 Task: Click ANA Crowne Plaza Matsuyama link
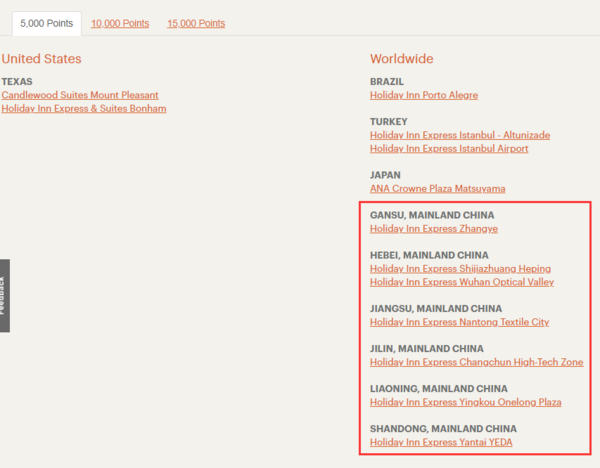[437, 189]
